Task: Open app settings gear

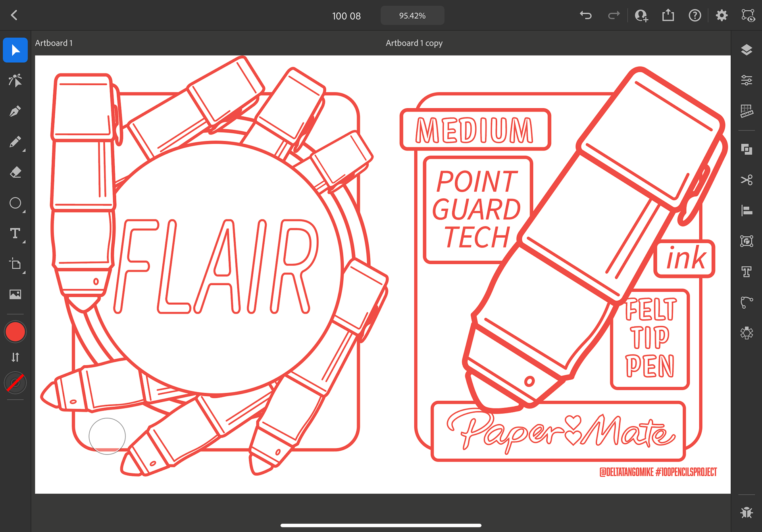Action: click(x=722, y=15)
